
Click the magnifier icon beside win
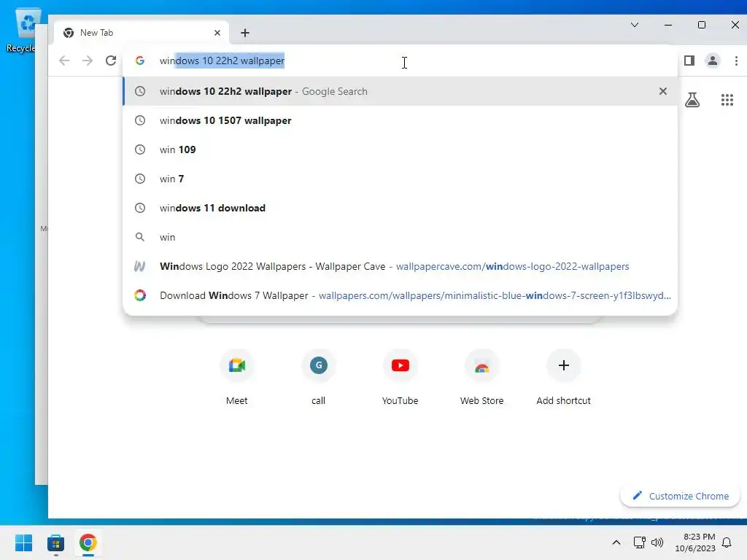click(x=139, y=237)
